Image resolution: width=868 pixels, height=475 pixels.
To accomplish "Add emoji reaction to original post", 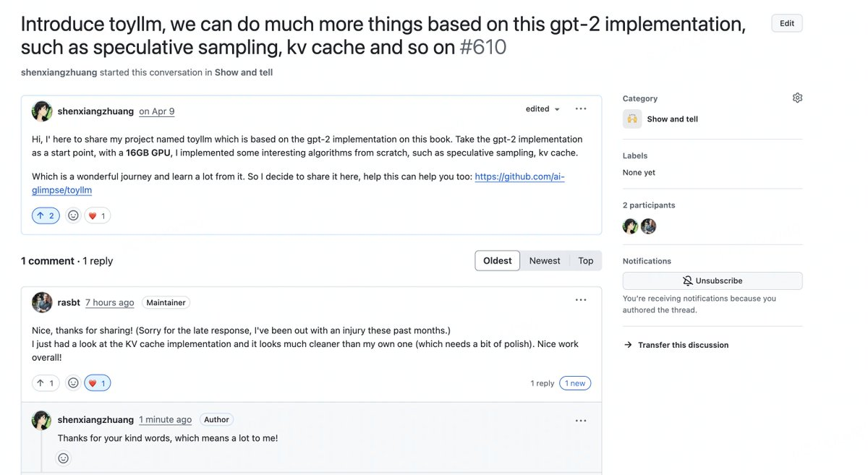I will (73, 215).
